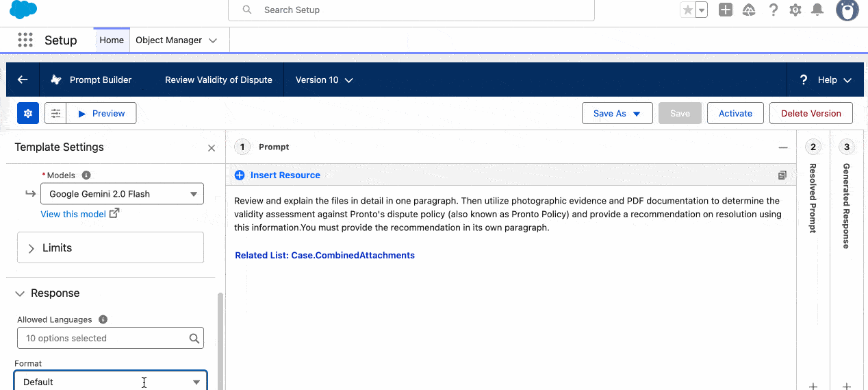The width and height of the screenshot is (868, 390).
Task: Click the Template Settings heading
Action: click(59, 147)
